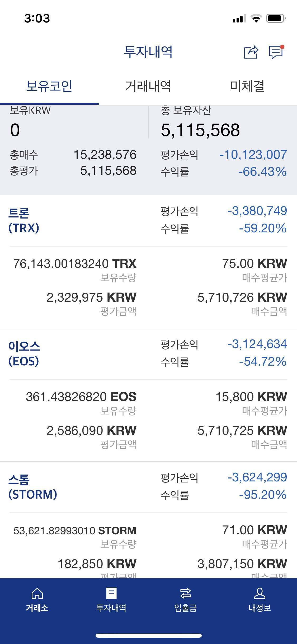Image resolution: width=297 pixels, height=644 pixels.
Task: Tap the Wi-Fi status icon
Action: (x=256, y=19)
